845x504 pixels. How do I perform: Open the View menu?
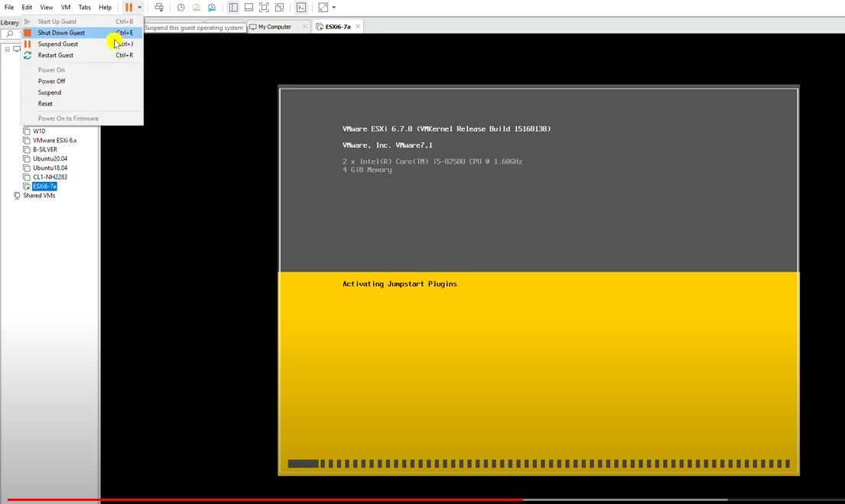click(x=47, y=8)
